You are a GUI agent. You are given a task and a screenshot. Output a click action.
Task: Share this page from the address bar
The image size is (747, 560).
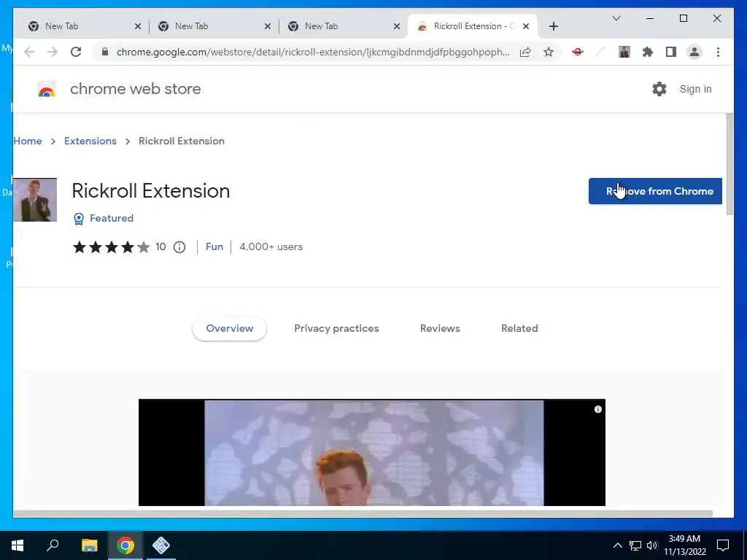click(x=525, y=52)
